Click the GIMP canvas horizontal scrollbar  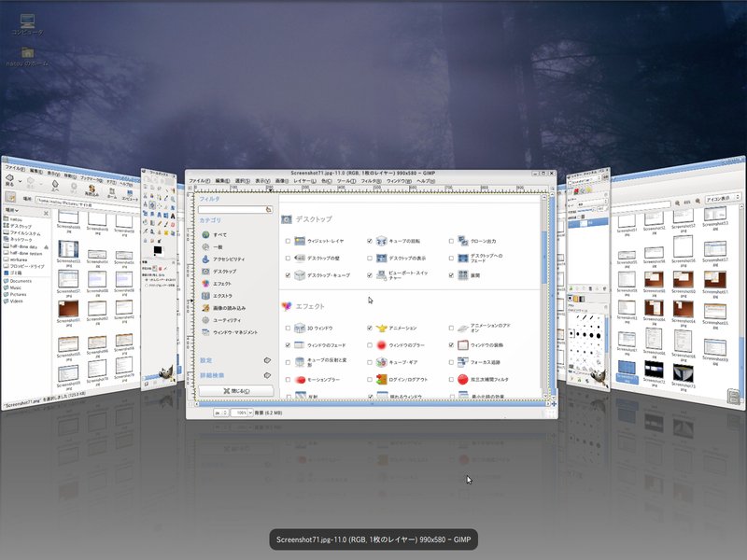[372, 404]
